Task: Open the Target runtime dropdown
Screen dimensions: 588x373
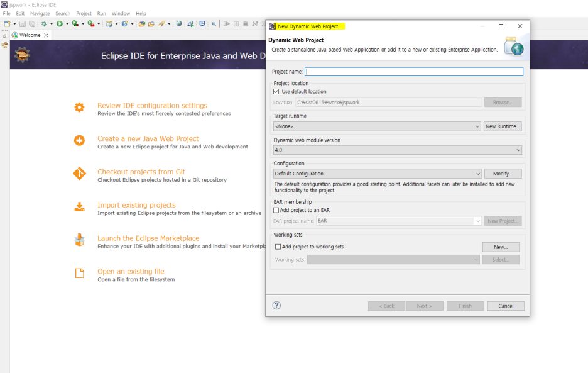Action: tap(376, 126)
